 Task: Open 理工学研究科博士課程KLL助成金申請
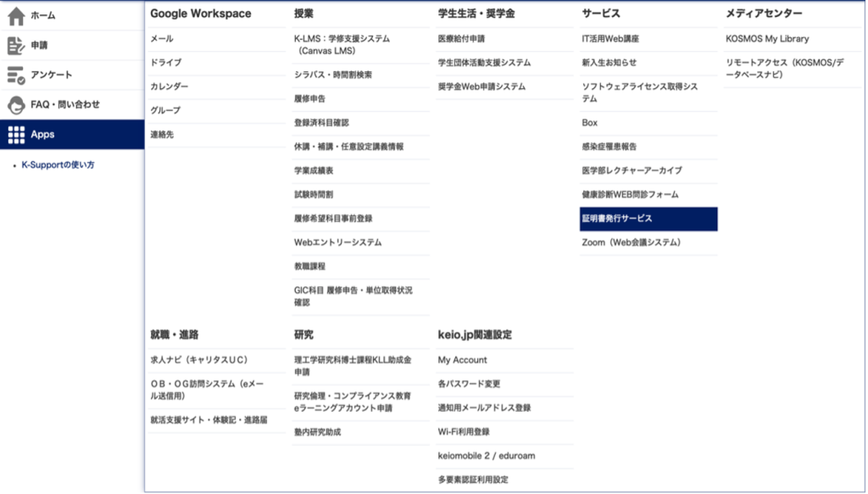(x=353, y=366)
